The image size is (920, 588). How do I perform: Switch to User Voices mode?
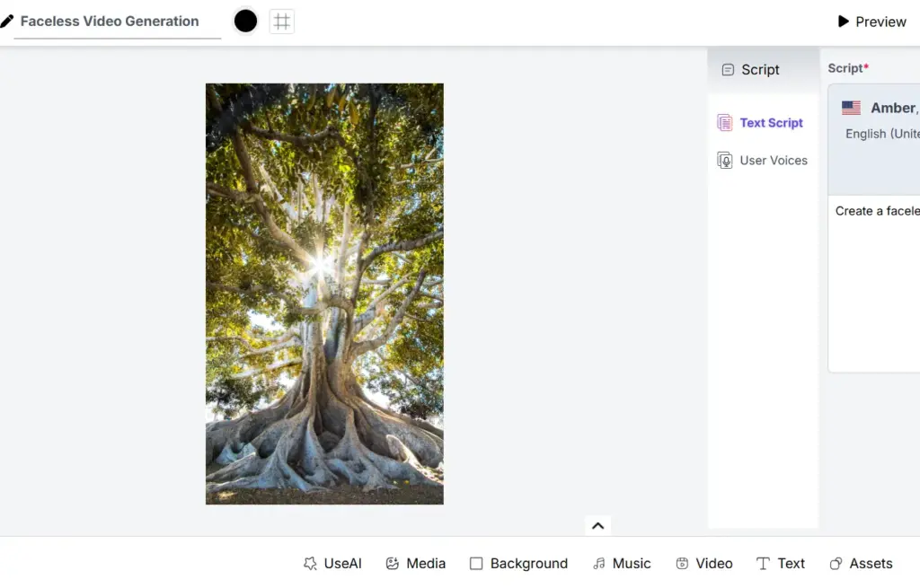click(762, 160)
